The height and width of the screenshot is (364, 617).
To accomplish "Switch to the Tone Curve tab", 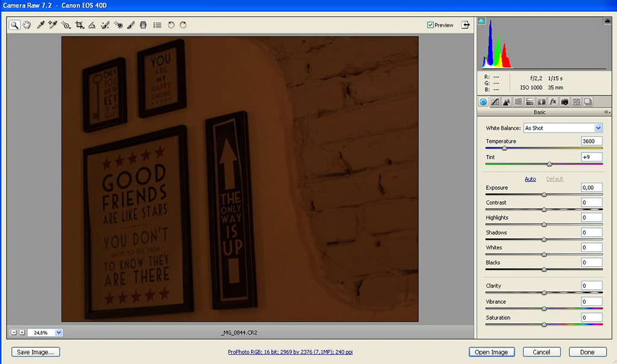I will (x=495, y=102).
